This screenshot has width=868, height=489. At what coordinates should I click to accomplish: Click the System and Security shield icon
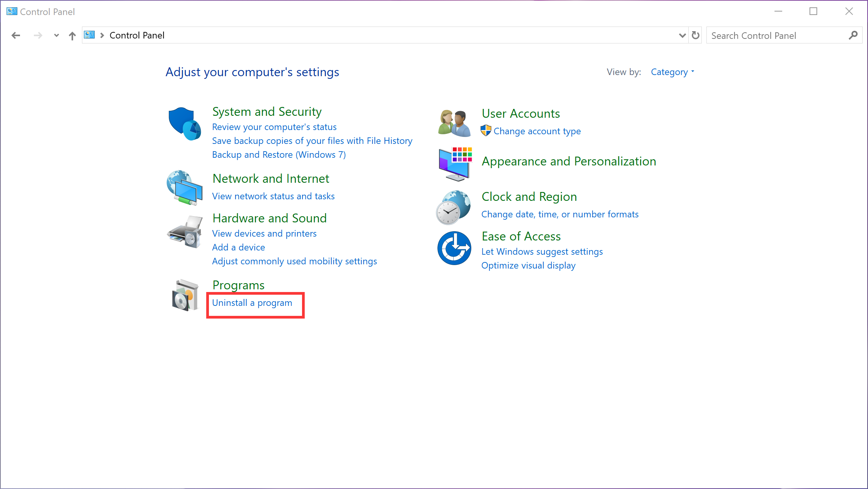point(184,124)
